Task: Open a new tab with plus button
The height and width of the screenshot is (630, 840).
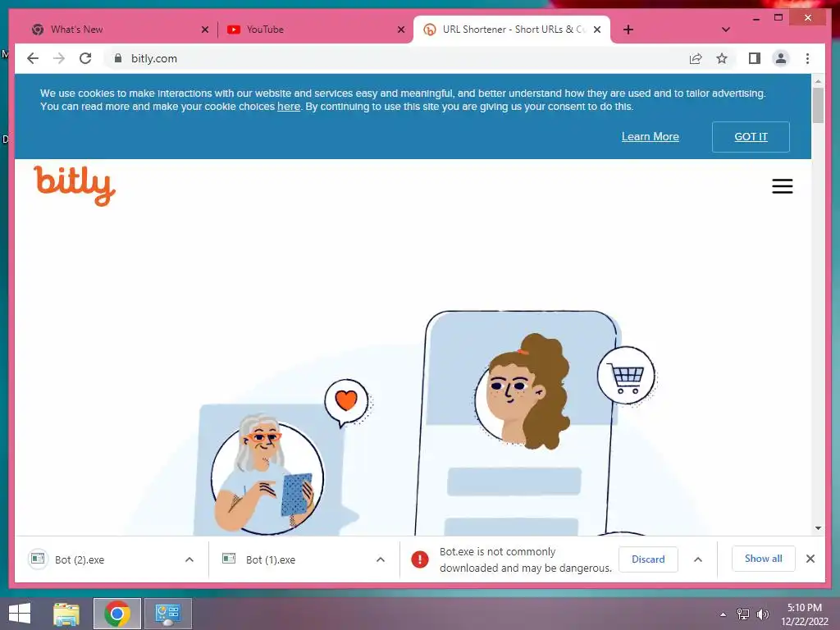Action: tap(628, 30)
